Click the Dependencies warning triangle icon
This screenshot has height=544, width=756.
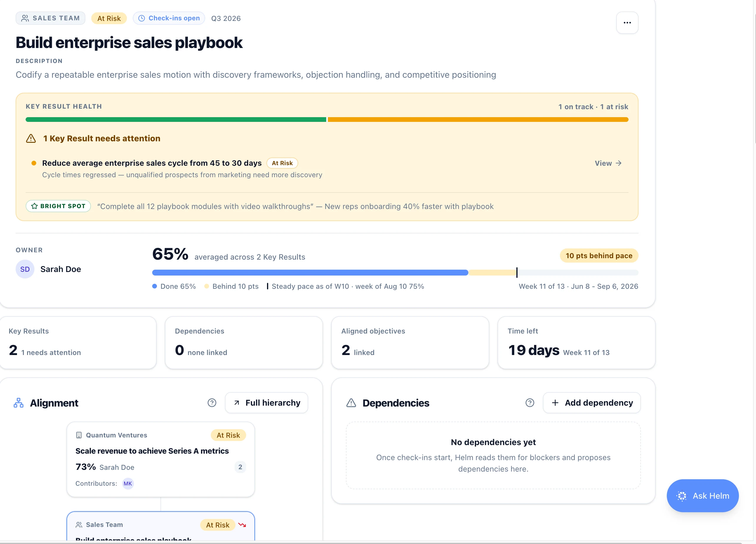(351, 403)
